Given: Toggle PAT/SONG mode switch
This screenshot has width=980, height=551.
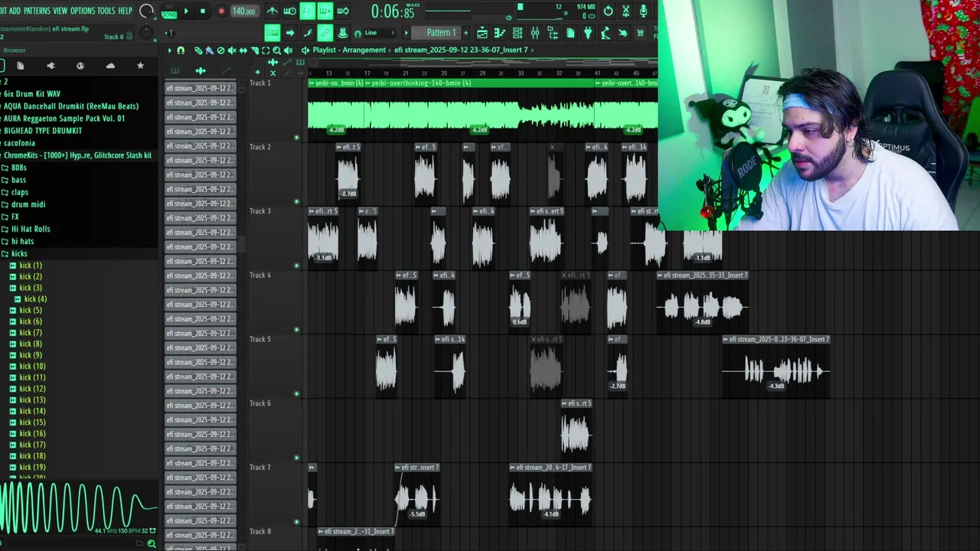Looking at the screenshot, I should tap(169, 11).
